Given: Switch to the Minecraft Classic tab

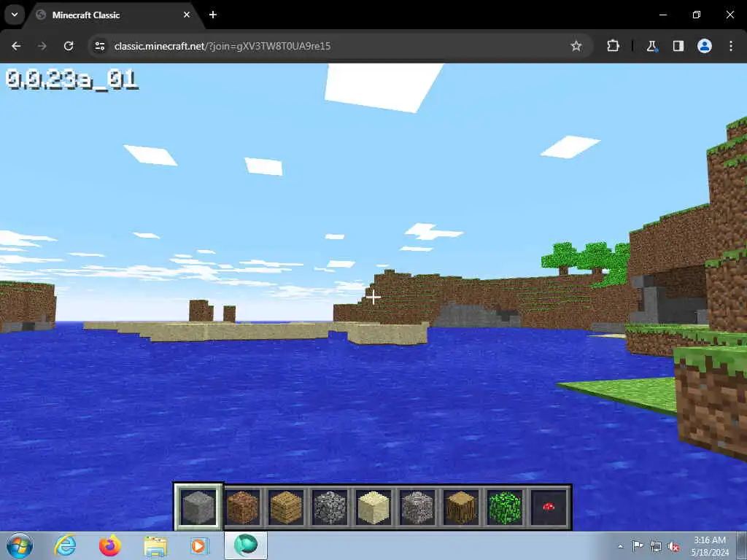Looking at the screenshot, I should tap(115, 15).
